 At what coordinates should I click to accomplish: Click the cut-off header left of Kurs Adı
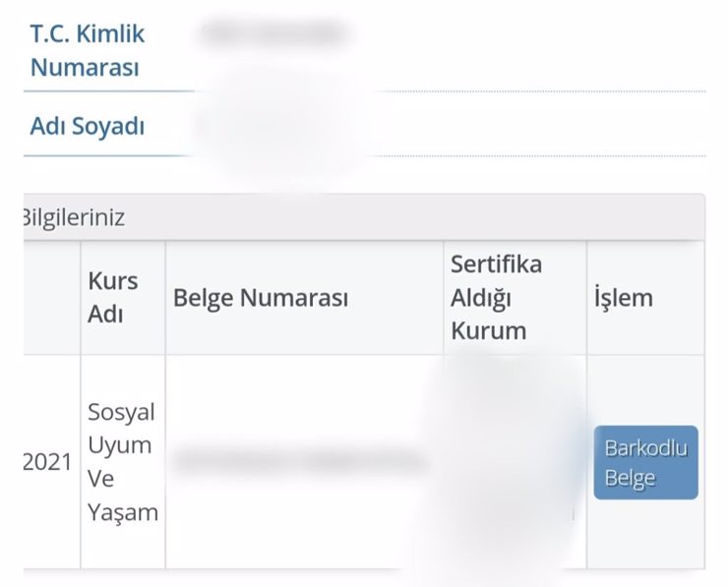(x=51, y=298)
